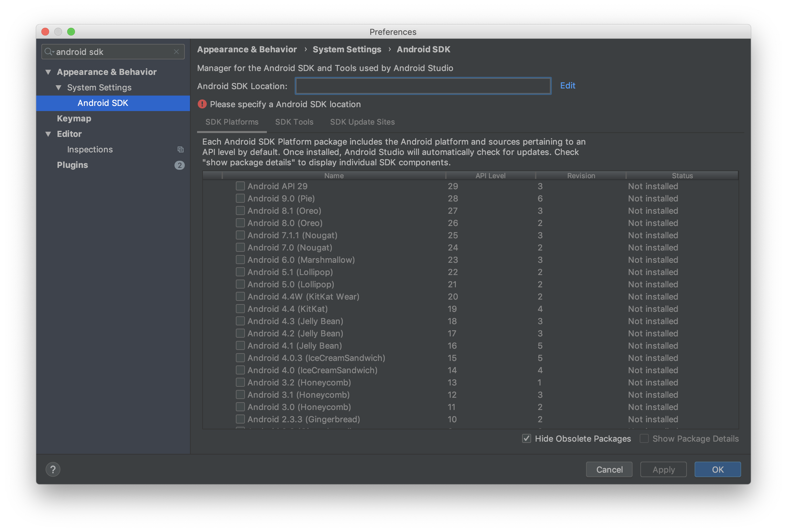The width and height of the screenshot is (787, 532).
Task: Clear the search field with X icon
Action: [x=176, y=52]
